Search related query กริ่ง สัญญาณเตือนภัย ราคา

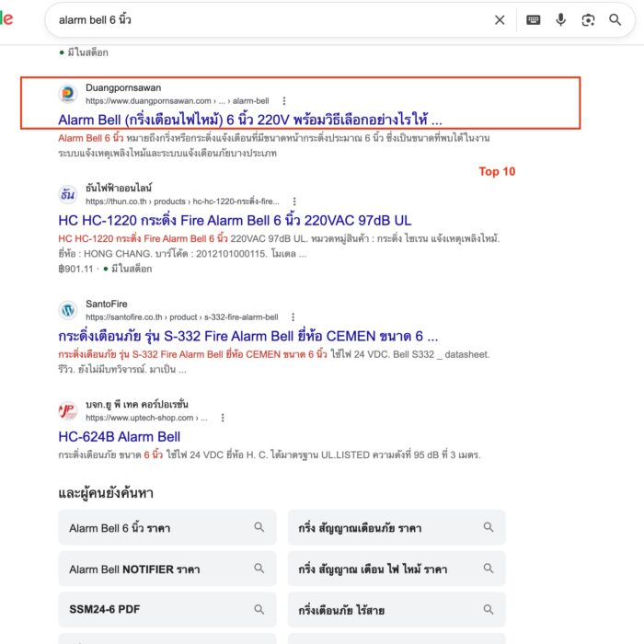tap(397, 527)
